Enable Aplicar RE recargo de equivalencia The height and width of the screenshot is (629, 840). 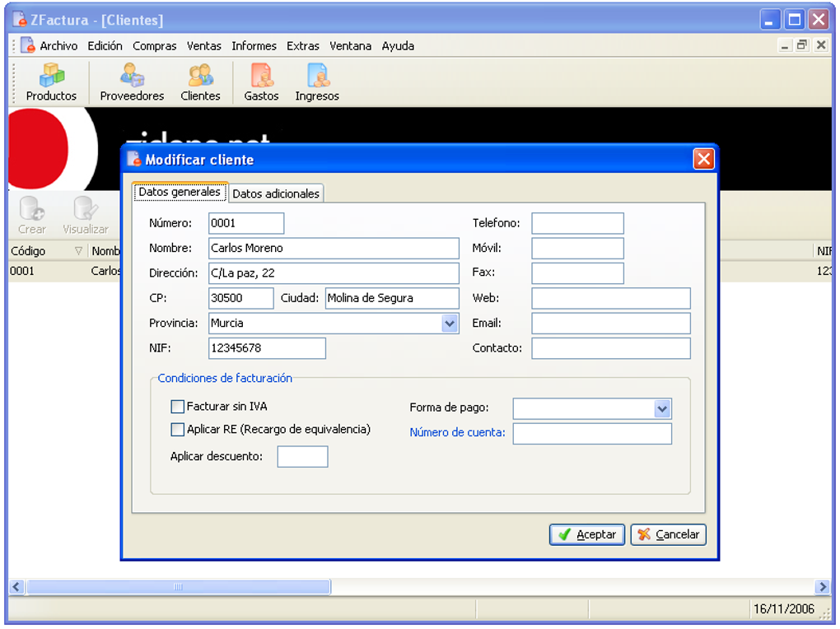177,430
